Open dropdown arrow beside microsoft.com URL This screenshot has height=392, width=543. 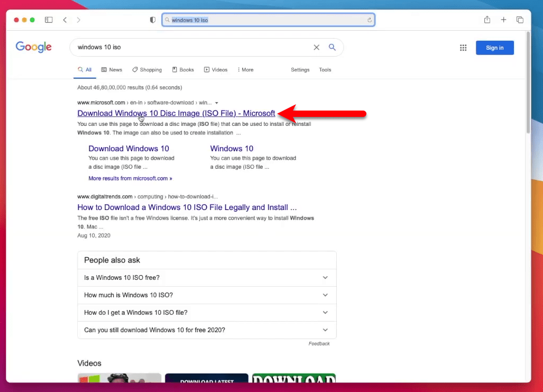point(216,103)
